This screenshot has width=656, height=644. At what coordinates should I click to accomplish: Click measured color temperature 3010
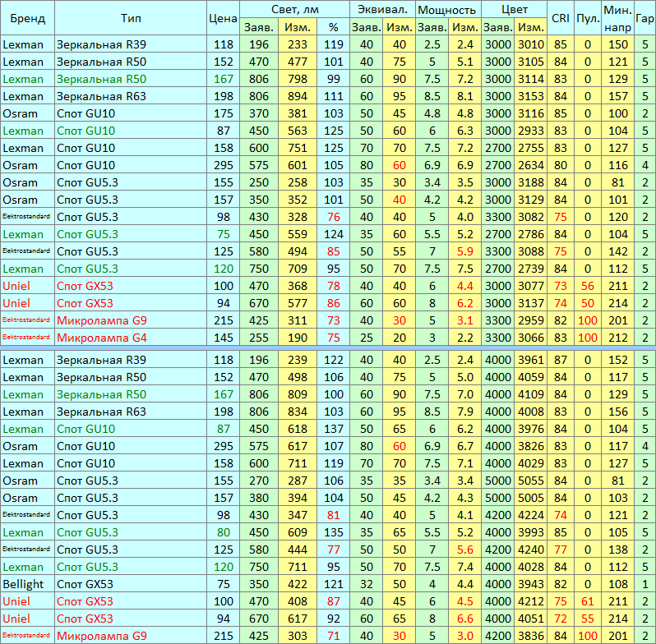(x=530, y=44)
